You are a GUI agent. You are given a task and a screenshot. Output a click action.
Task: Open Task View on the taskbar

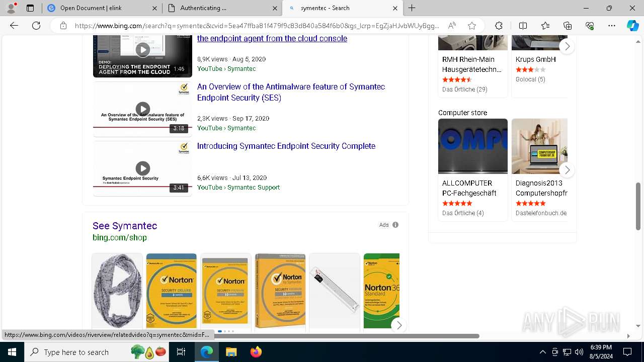pos(182,352)
